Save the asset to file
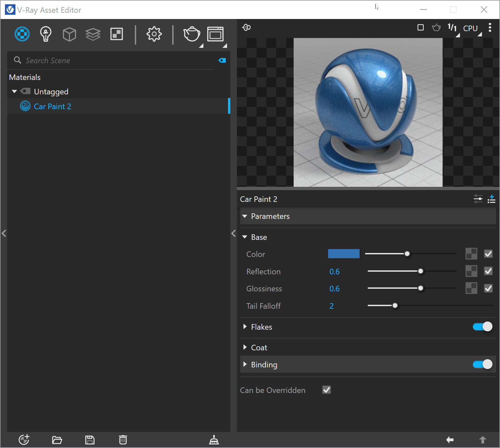The image size is (500, 448). [x=90, y=440]
